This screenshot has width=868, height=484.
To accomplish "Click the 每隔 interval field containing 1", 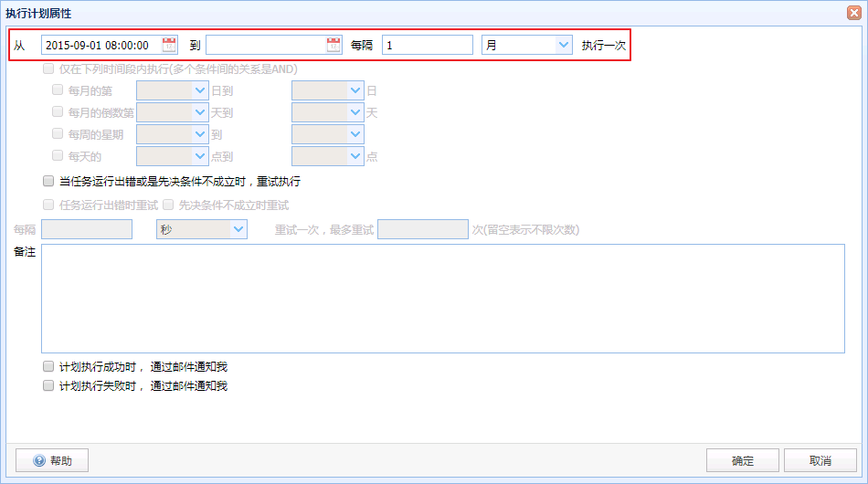I will [x=428, y=45].
